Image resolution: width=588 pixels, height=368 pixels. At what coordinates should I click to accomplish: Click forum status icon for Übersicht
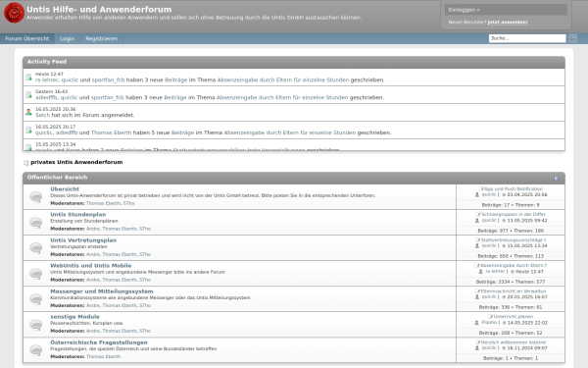click(x=36, y=197)
